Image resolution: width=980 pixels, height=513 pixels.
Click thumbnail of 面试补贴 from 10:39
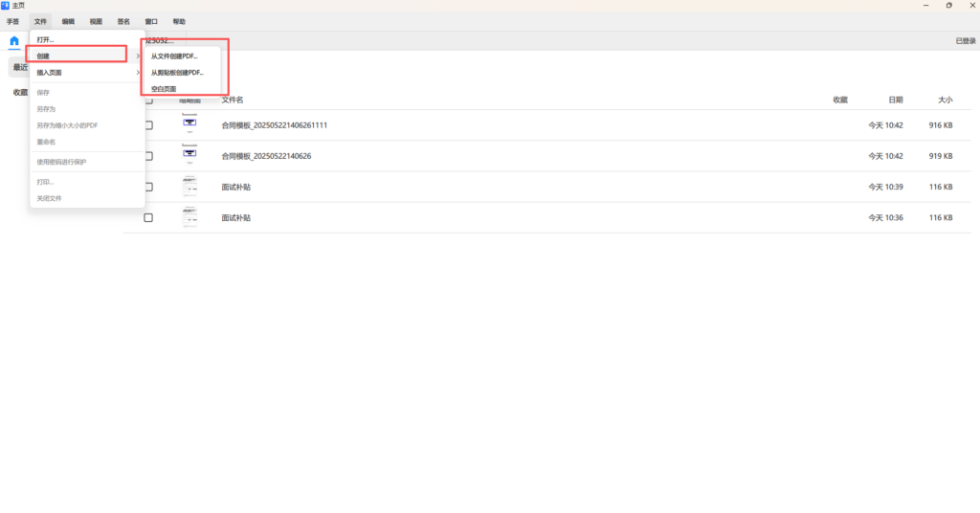189,187
